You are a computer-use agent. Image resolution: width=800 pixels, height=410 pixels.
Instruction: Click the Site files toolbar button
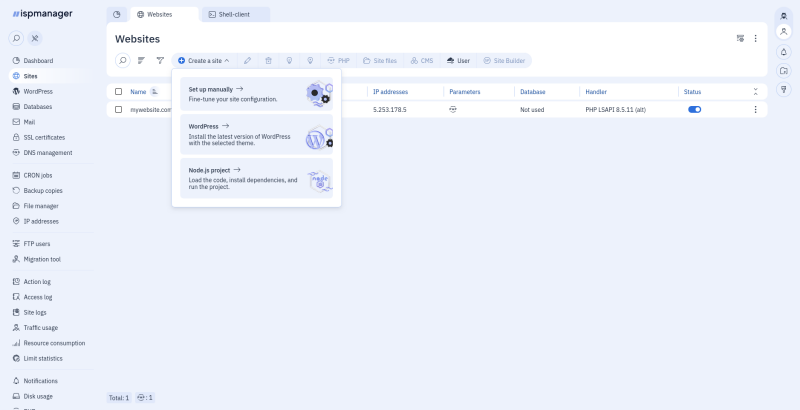point(380,61)
